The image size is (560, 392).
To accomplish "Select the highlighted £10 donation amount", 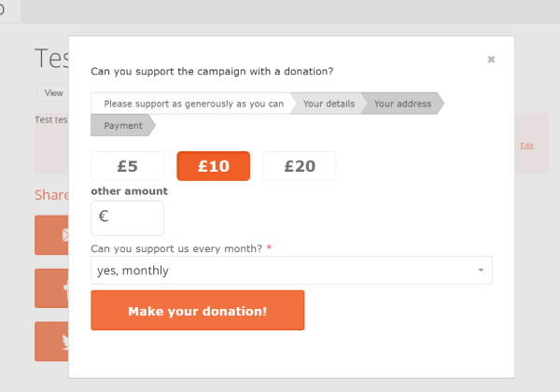I will 214,166.
